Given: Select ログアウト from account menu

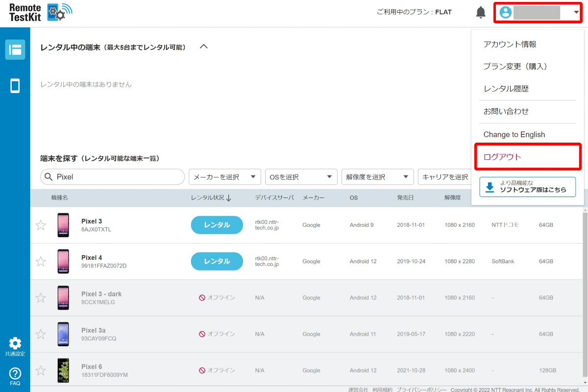Looking at the screenshot, I should [527, 157].
